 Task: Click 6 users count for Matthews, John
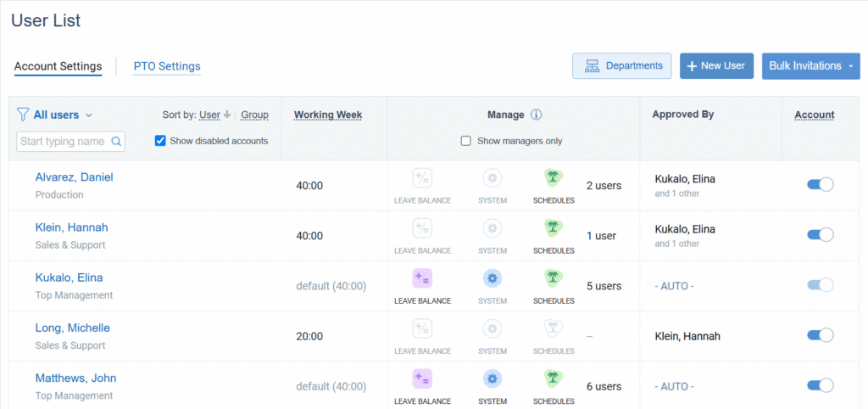tap(604, 386)
